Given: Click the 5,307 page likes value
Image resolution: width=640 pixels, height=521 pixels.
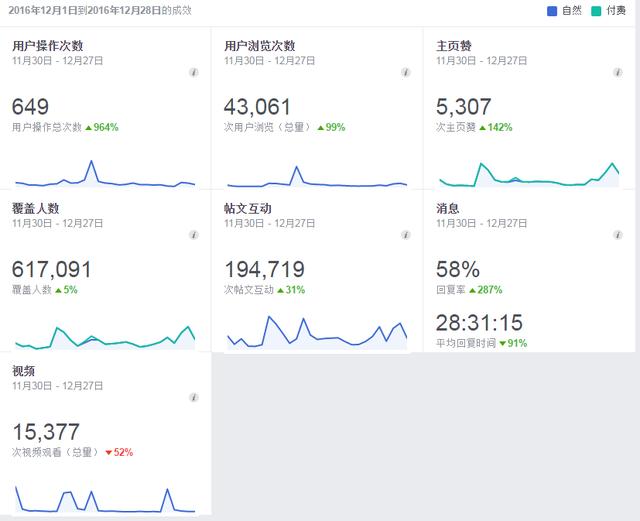Looking at the screenshot, I should (x=464, y=107).
